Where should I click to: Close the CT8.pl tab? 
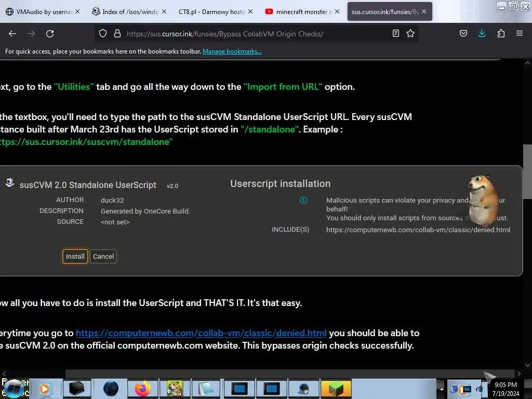coord(250,11)
